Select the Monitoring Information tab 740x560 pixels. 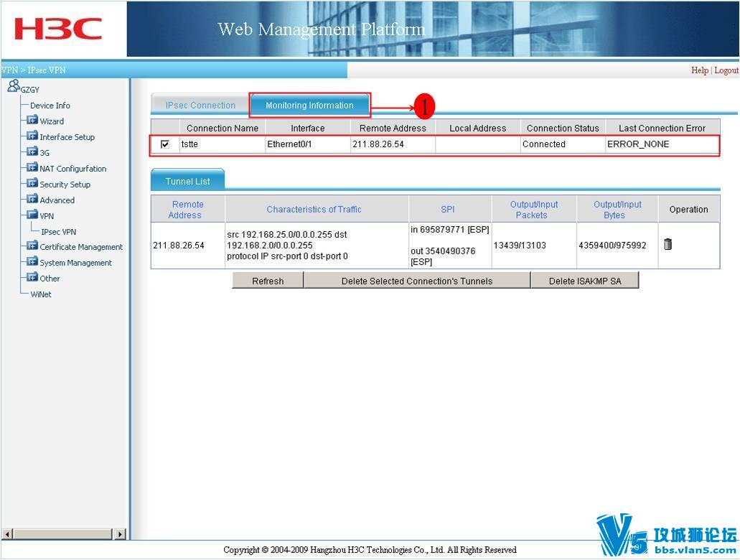pos(309,105)
